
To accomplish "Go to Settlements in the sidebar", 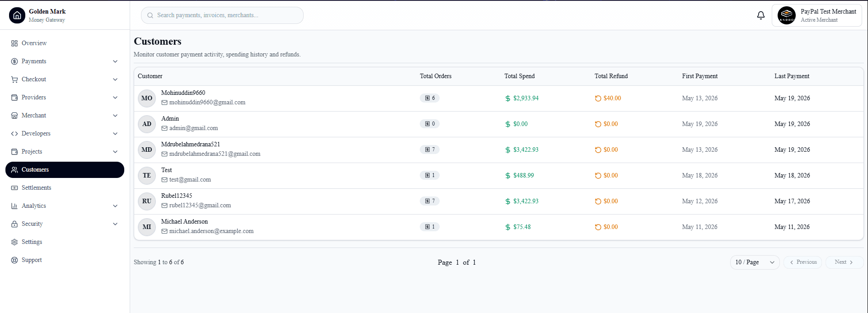I will pos(65,188).
